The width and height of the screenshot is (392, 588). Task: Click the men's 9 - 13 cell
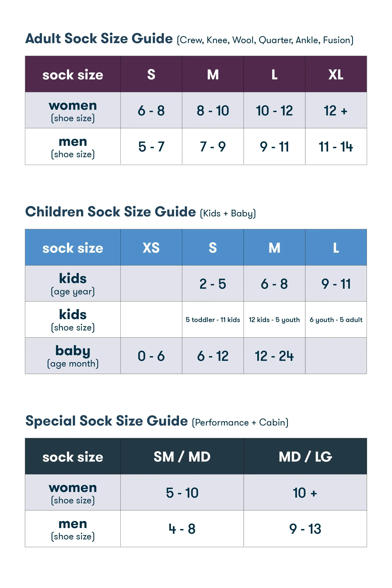[305, 529]
